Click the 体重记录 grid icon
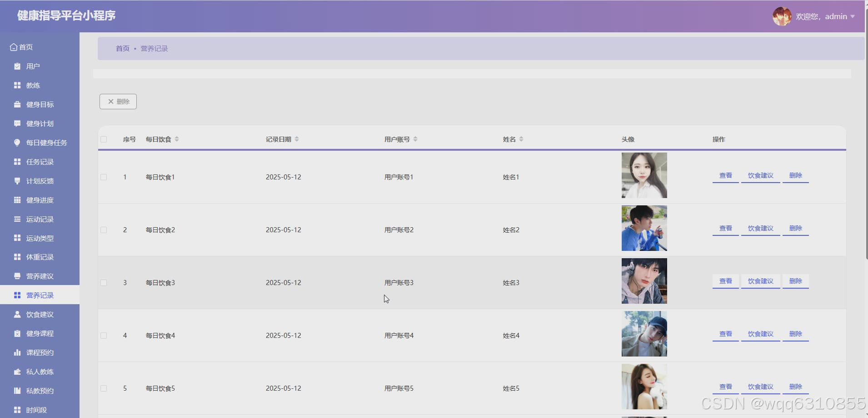 tap(17, 257)
